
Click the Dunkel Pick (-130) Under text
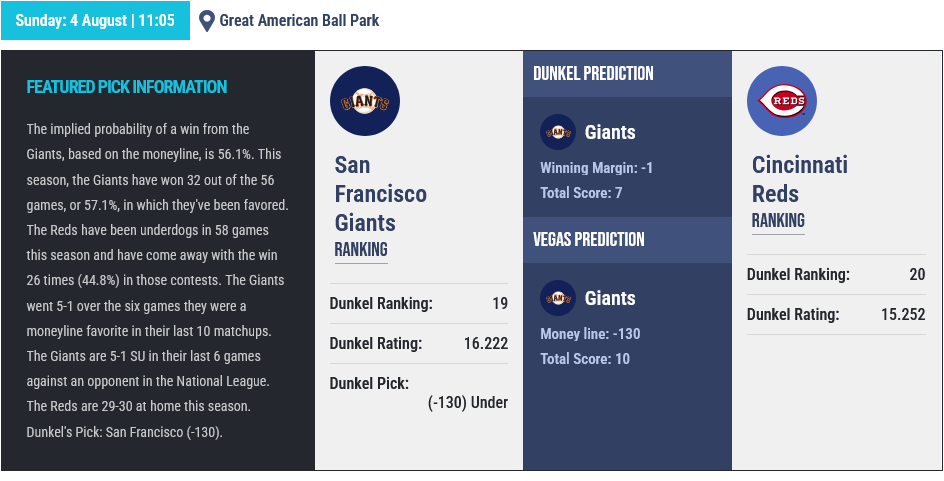point(468,403)
